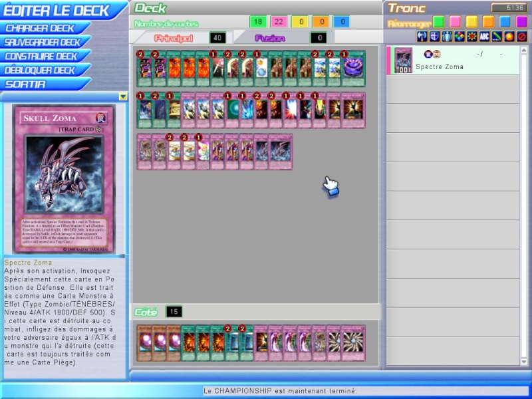Screen dimensions: 532x399
Task: Click the Fusion card total 0
Action: coord(319,38)
